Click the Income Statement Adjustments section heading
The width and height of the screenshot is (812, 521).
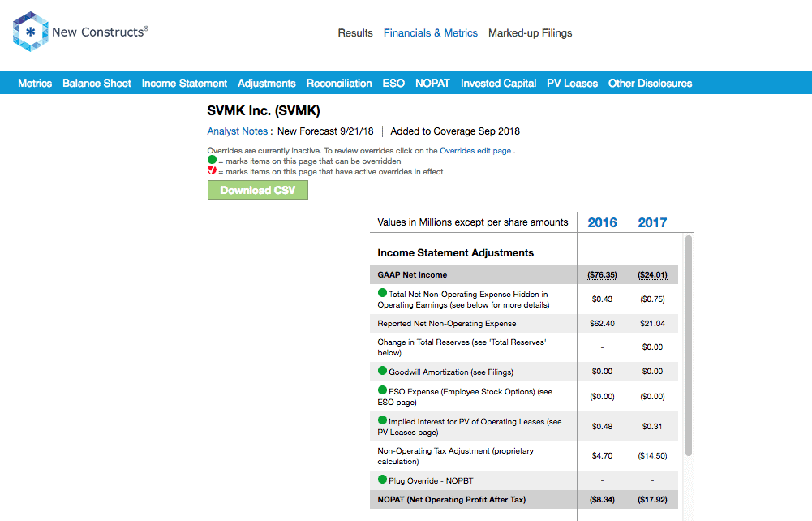pos(456,252)
